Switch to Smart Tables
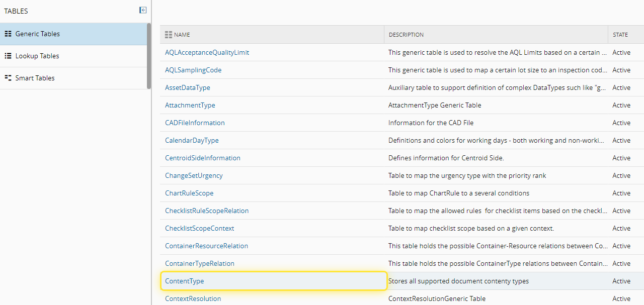644x305 pixels. (35, 78)
